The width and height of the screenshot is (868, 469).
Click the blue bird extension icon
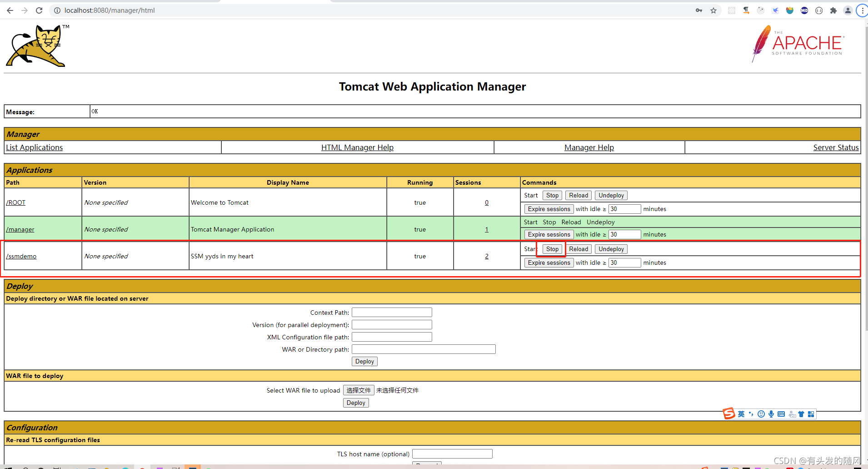tap(775, 10)
